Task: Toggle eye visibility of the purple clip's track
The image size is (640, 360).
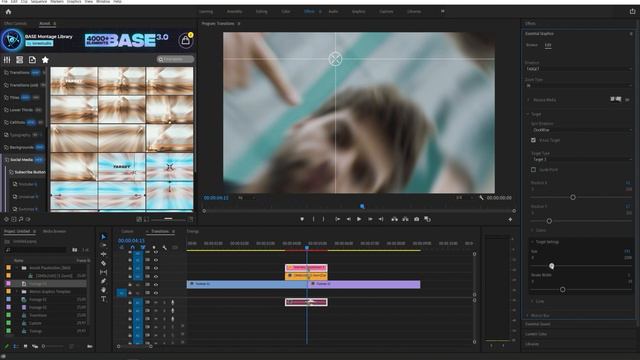Action: (156, 284)
